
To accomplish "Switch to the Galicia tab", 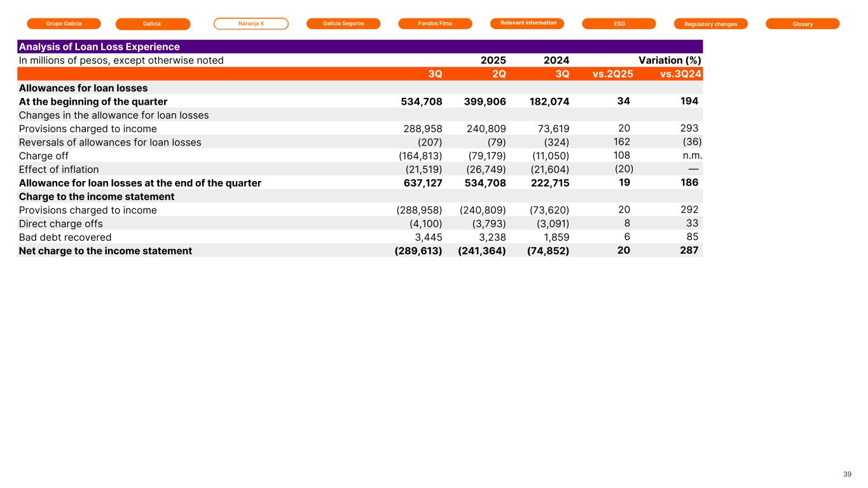I will [153, 24].
